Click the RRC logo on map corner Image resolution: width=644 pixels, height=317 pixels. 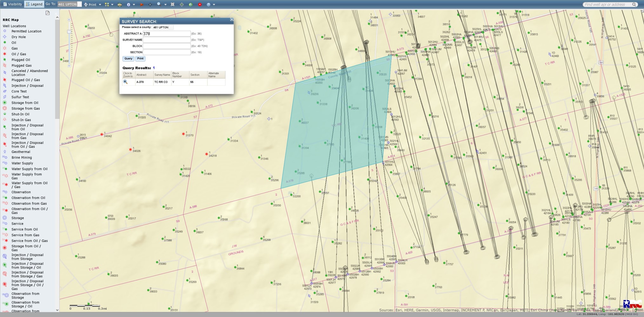click(632, 304)
